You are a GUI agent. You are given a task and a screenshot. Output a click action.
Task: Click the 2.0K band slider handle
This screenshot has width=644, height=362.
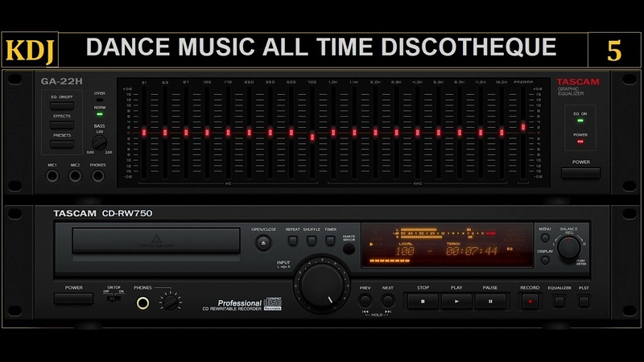375,133
